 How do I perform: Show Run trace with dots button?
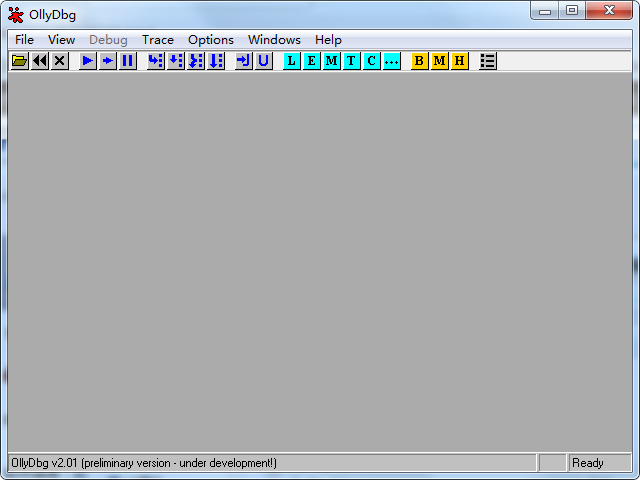tap(392, 61)
